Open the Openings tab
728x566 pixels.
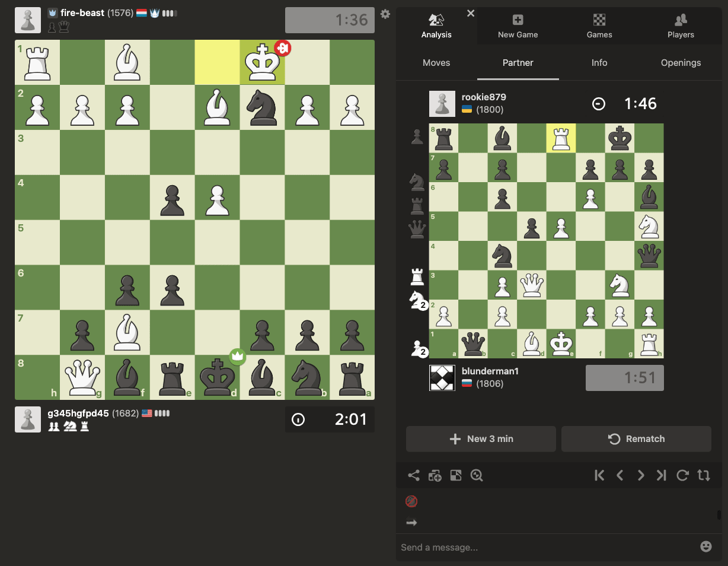point(681,63)
